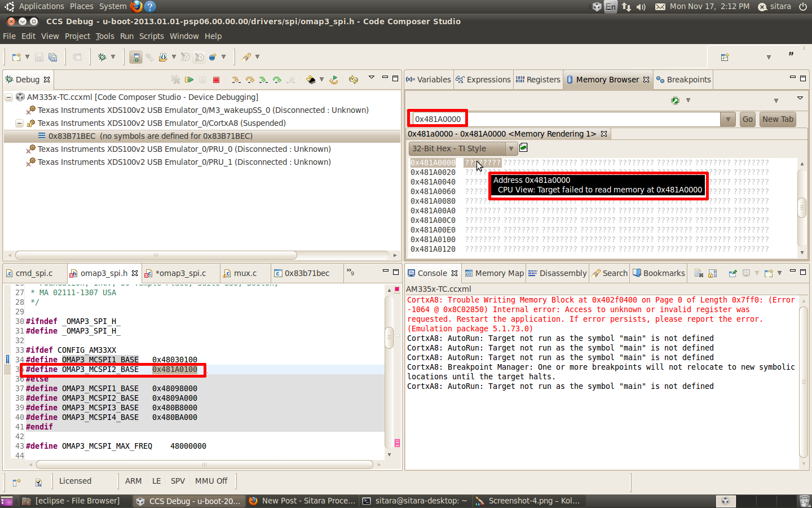The height and width of the screenshot is (508, 812).
Task: Open the address field history dropdown arrow
Action: click(728, 119)
